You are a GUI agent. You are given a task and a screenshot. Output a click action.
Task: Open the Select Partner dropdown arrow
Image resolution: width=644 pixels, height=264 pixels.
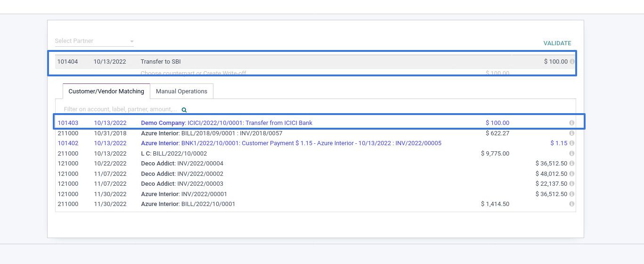pyautogui.click(x=132, y=41)
